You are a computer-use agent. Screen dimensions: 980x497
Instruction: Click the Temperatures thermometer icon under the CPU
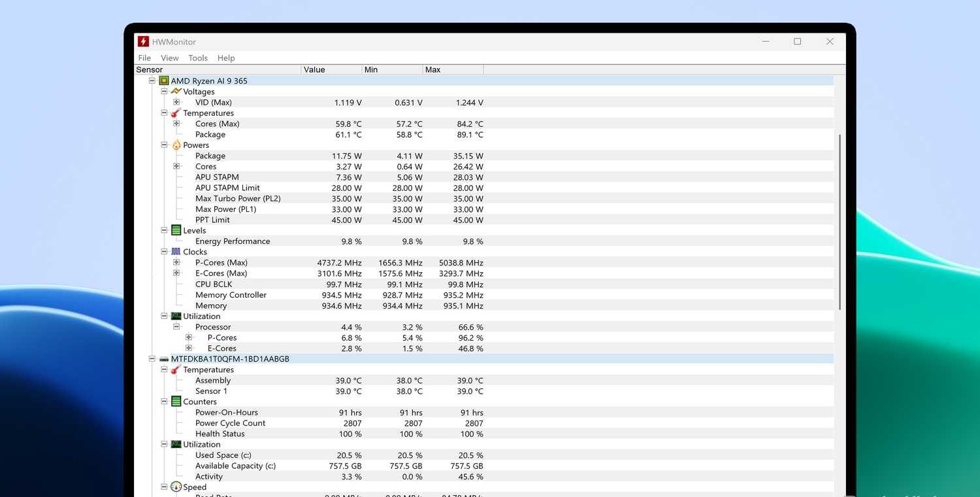coord(176,112)
